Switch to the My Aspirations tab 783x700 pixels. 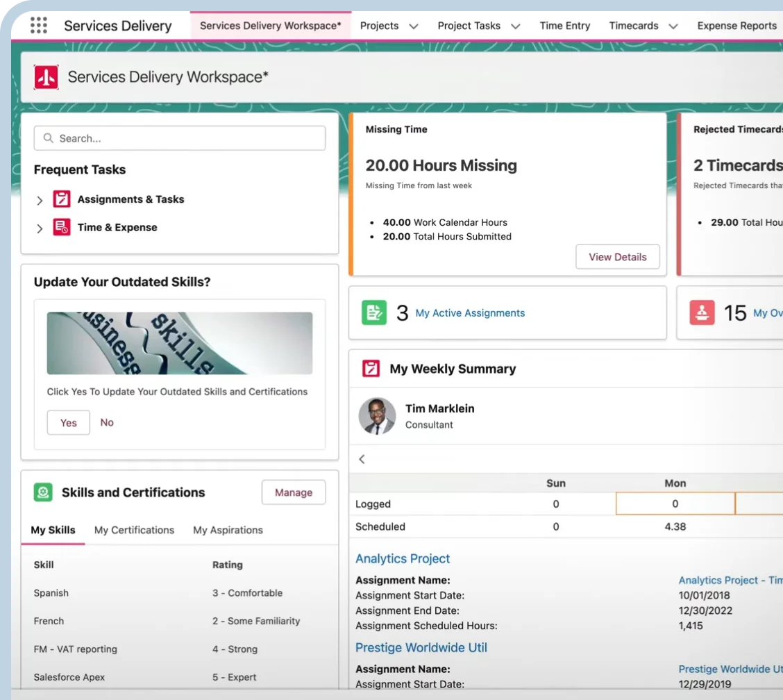(228, 530)
